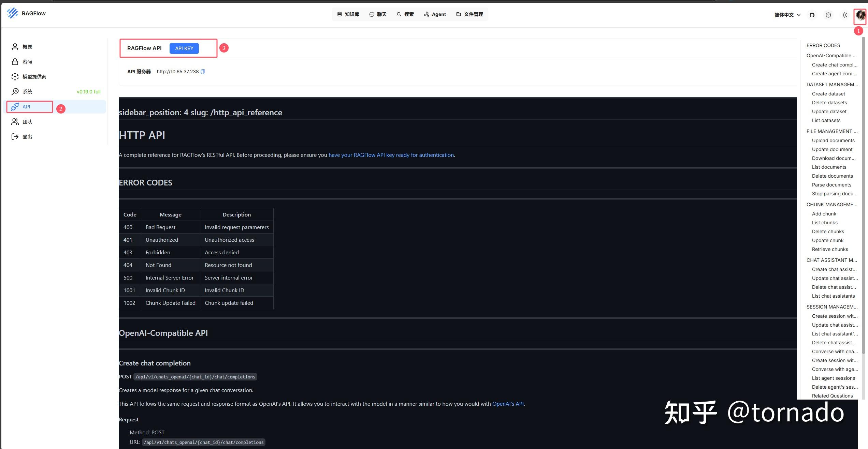Click the help question mark icon
The height and width of the screenshot is (449, 868).
click(x=828, y=15)
